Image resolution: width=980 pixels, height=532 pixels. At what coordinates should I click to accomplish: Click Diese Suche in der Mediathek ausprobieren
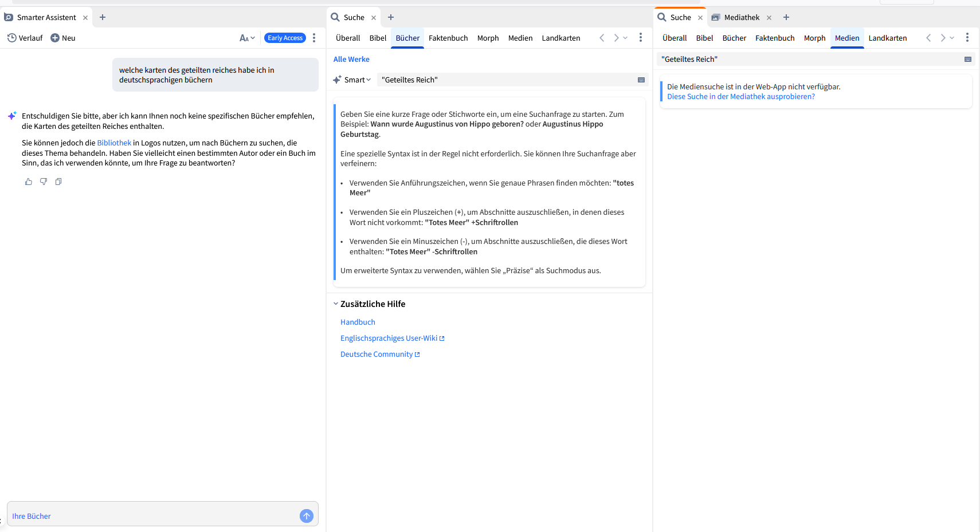[x=741, y=96]
